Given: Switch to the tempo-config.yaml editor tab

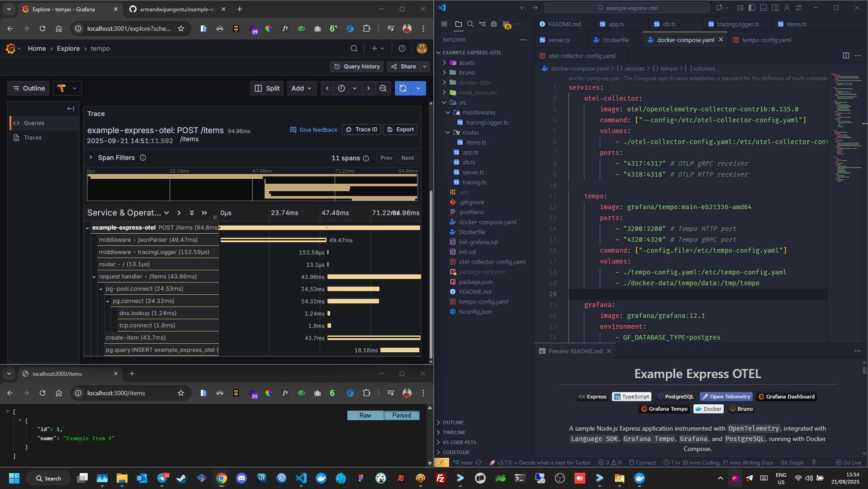Looking at the screenshot, I should pos(766,40).
